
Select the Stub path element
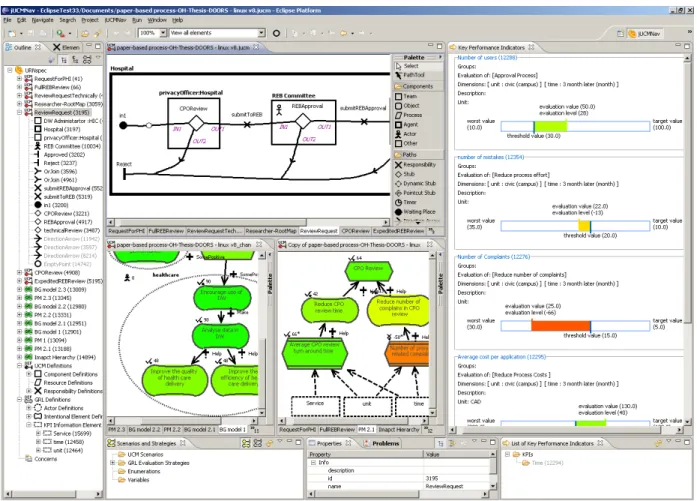pyautogui.click(x=409, y=174)
